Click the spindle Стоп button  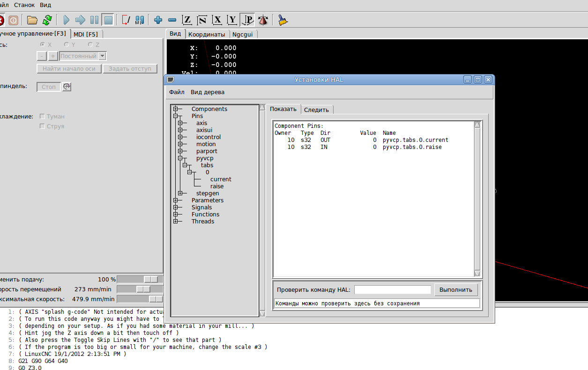point(49,87)
